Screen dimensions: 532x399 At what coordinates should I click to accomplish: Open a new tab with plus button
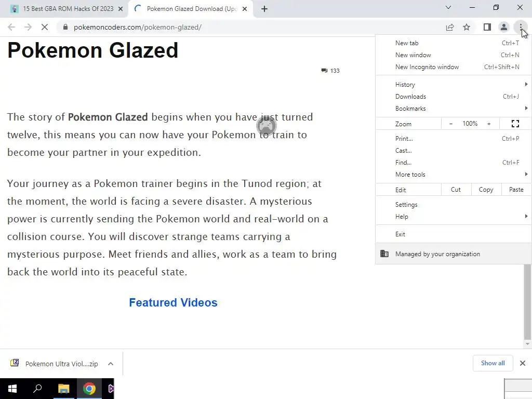(264, 9)
